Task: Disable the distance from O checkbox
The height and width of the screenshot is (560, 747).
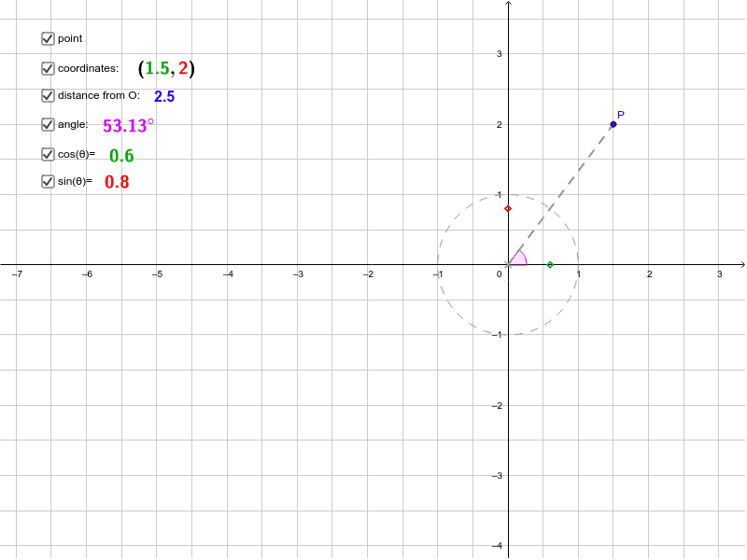Action: point(47,95)
